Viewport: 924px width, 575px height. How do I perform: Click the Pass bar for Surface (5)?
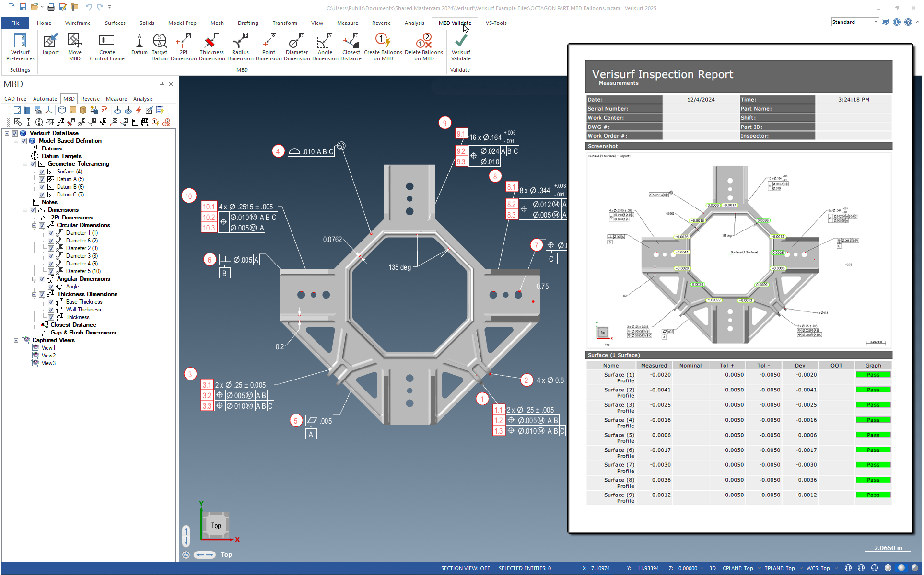pyautogui.click(x=873, y=435)
